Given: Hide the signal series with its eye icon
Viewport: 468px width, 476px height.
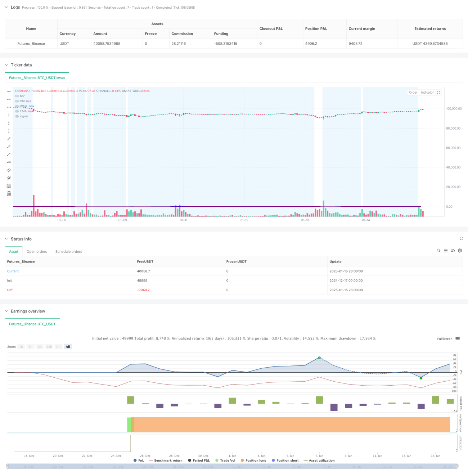Looking at the screenshot, I should [17, 116].
